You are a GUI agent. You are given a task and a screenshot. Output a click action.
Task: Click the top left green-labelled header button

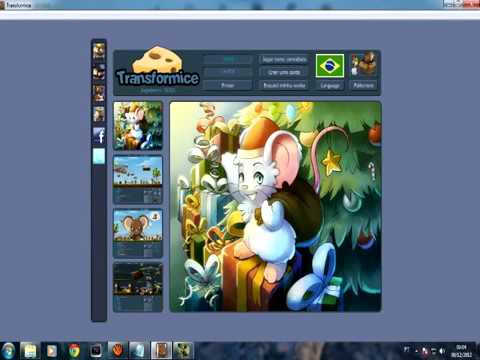tap(228, 59)
